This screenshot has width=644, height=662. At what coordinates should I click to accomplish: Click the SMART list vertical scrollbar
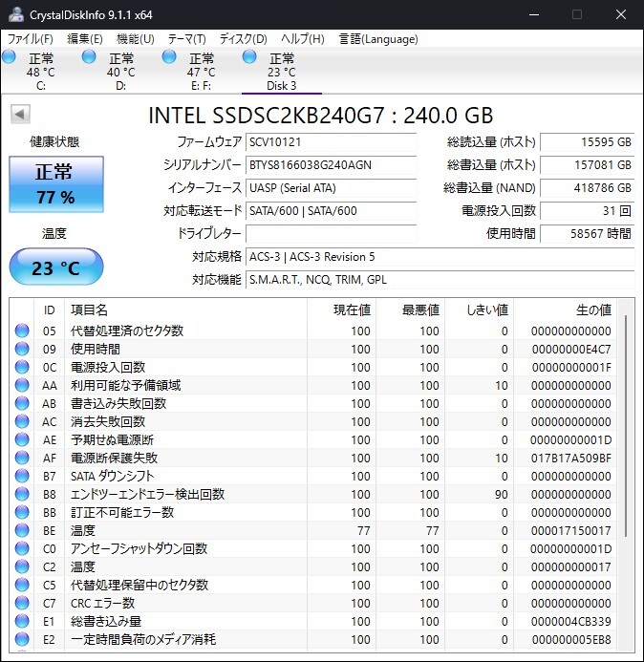pyautogui.click(x=627, y=430)
